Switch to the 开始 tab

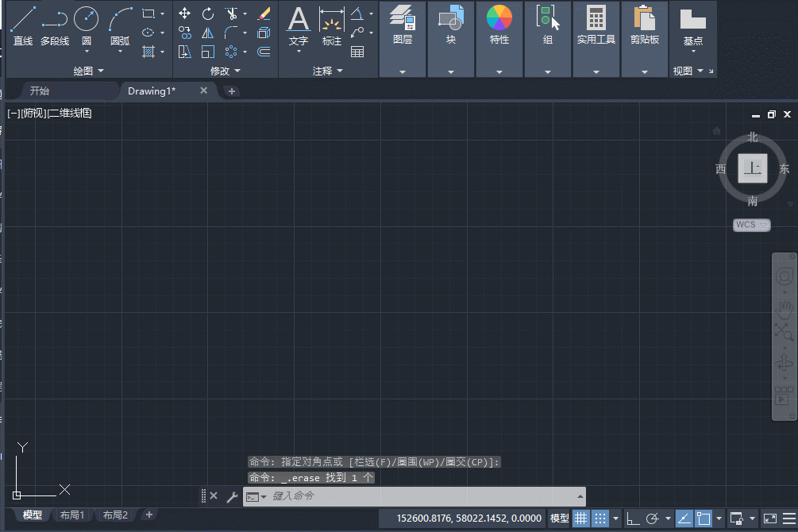(x=40, y=91)
